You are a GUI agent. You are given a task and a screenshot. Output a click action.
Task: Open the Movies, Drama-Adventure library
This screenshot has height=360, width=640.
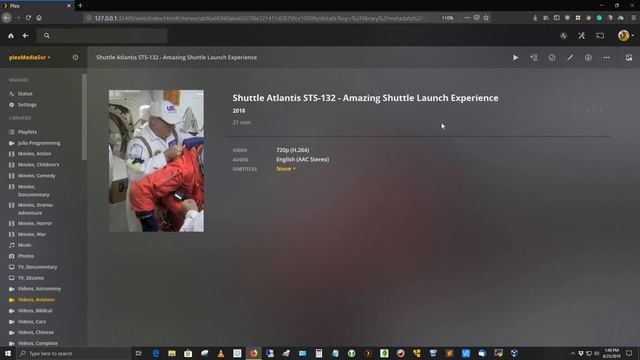pyautogui.click(x=35, y=209)
